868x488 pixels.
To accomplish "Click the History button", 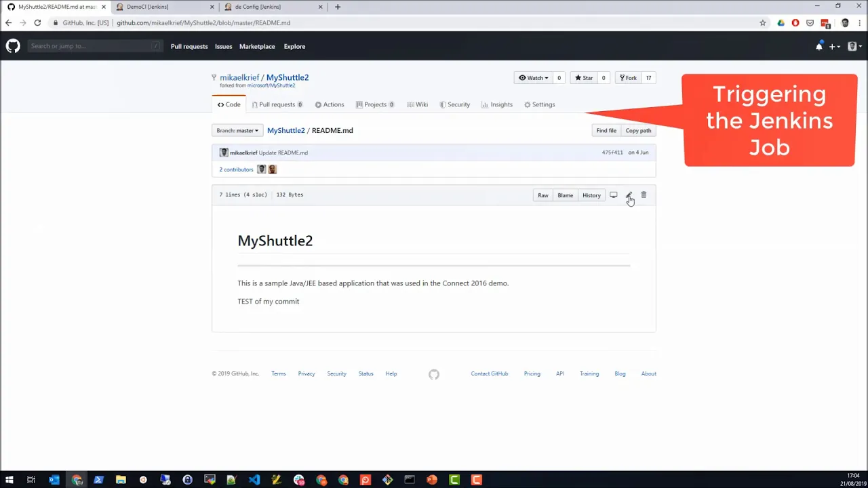I will coord(591,195).
